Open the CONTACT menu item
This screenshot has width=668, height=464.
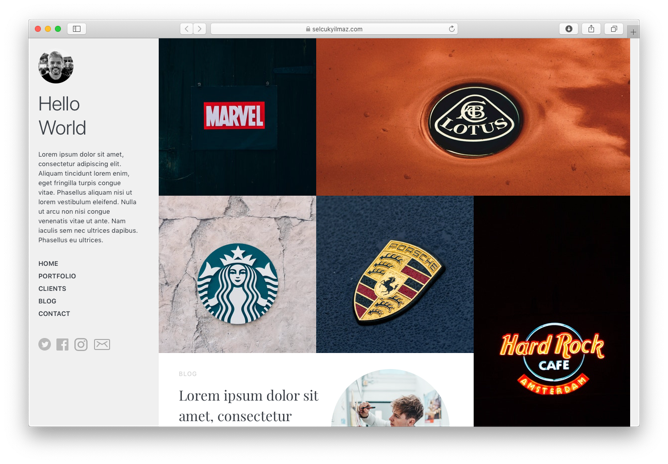click(x=54, y=314)
